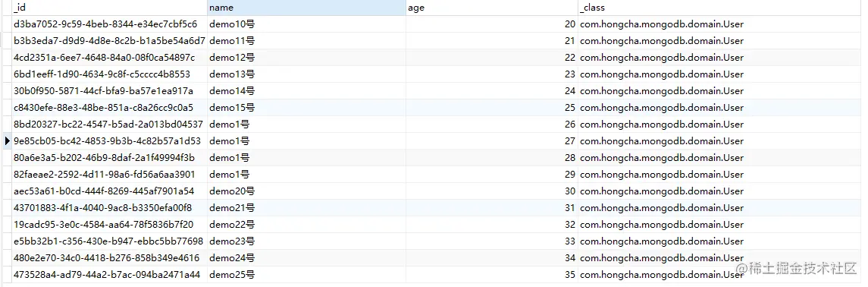Screen dimensions: 868x287
Task: Click the age value 27 cell
Action: point(491,140)
